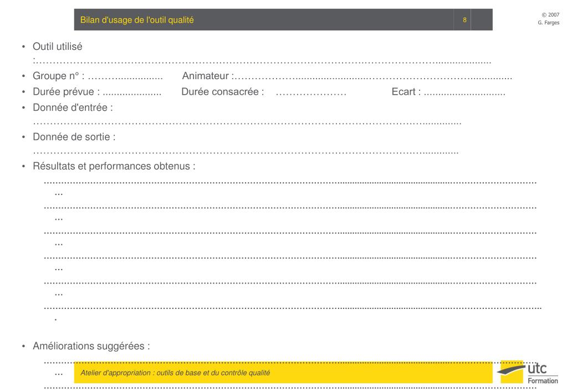Click the 'Outil utilisé' label
The height and width of the screenshot is (392, 567).
point(58,47)
